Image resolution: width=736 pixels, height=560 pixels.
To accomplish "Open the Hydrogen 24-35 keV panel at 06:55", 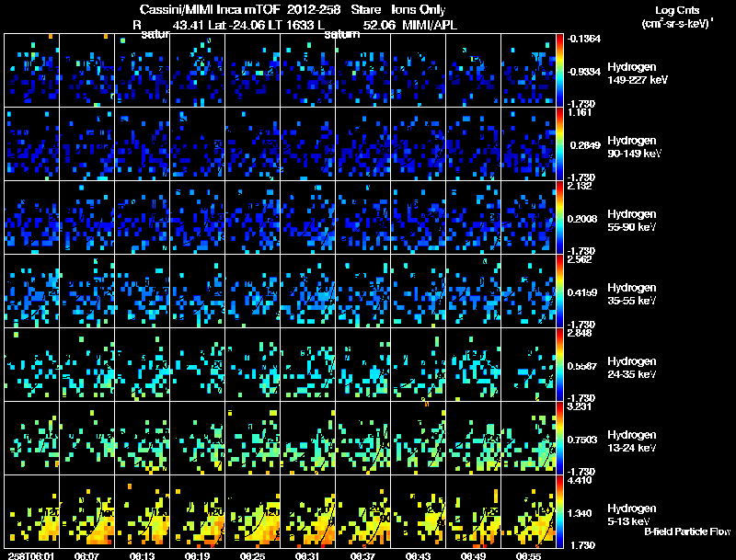I will [528, 364].
